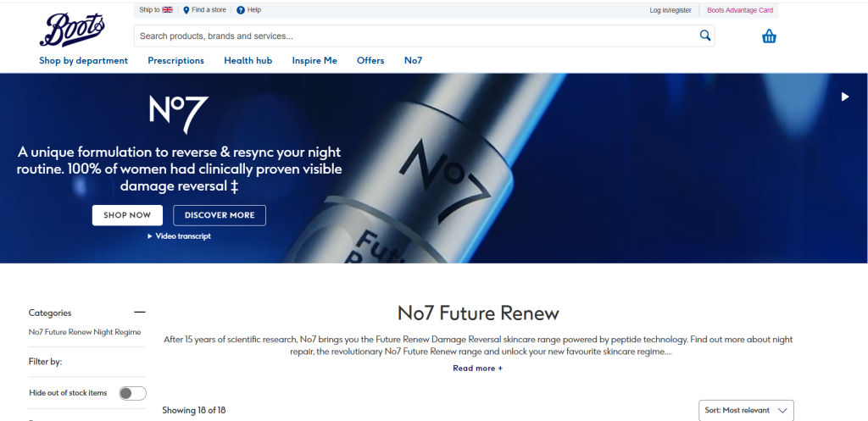Open the No7 menu item
Viewport: 868px width, 421px height.
tap(413, 61)
